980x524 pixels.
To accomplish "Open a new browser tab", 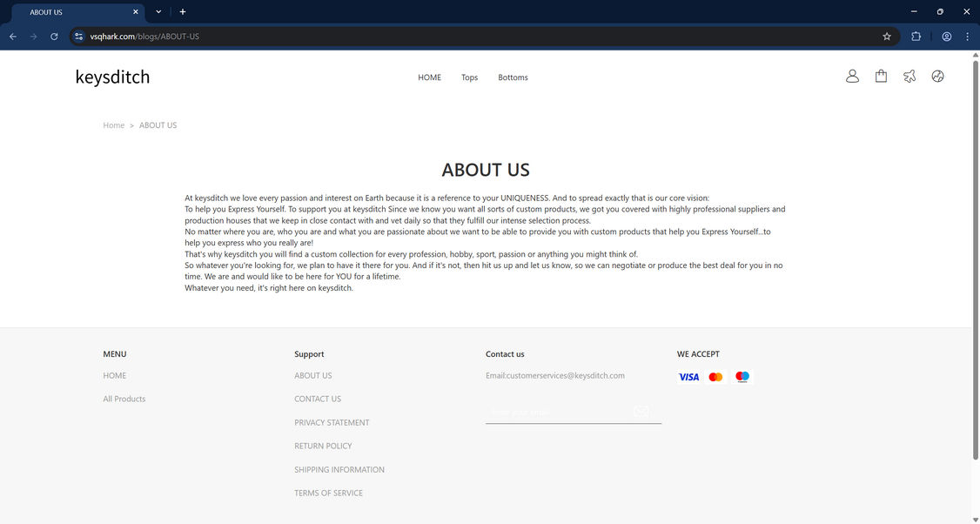I will [x=183, y=12].
